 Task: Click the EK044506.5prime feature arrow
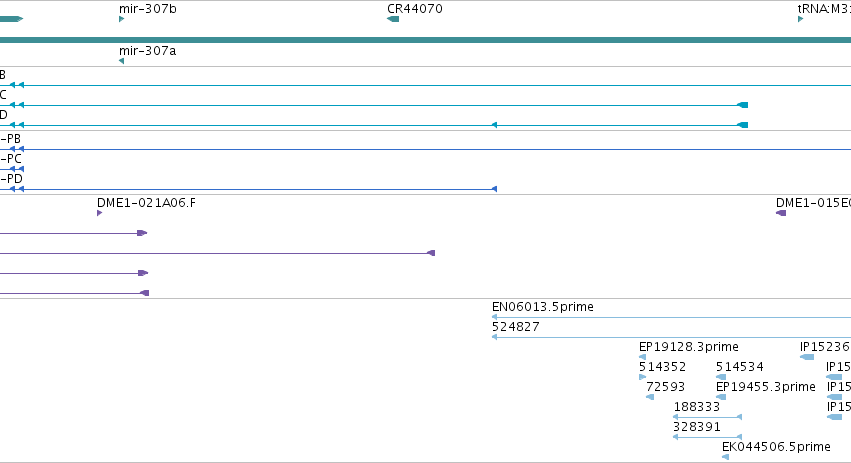[726, 456]
